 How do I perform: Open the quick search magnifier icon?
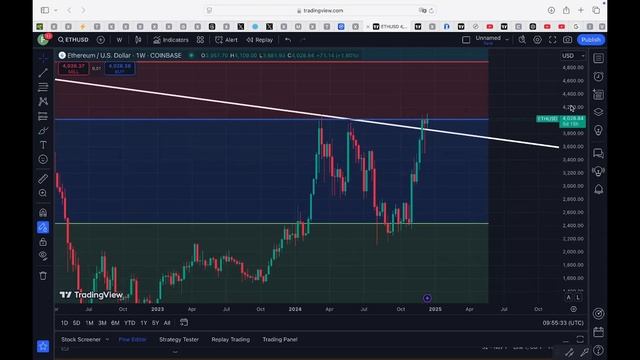[522, 40]
